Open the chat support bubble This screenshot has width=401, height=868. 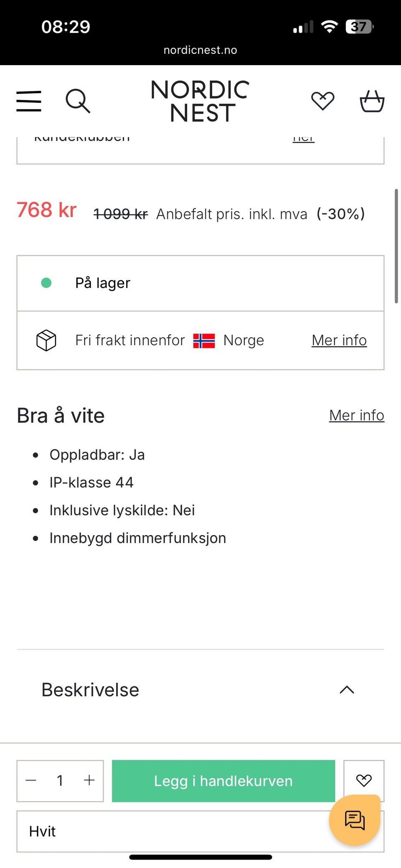pyautogui.click(x=355, y=820)
